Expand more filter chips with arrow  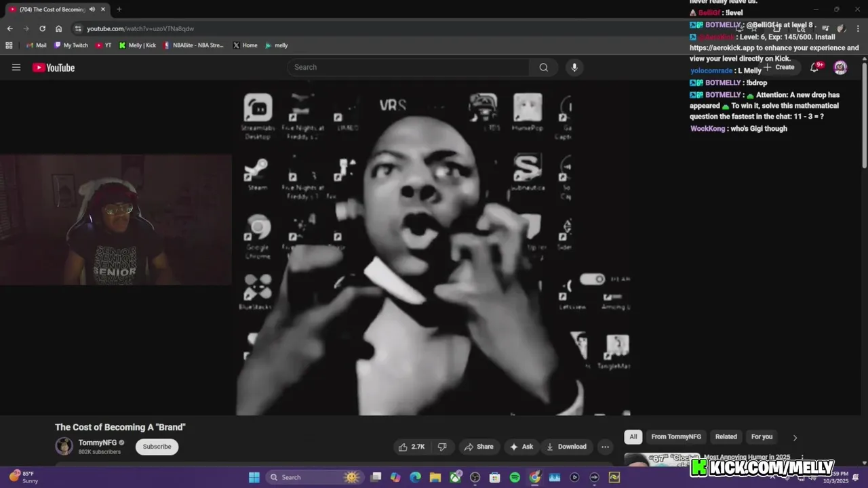[795, 437]
